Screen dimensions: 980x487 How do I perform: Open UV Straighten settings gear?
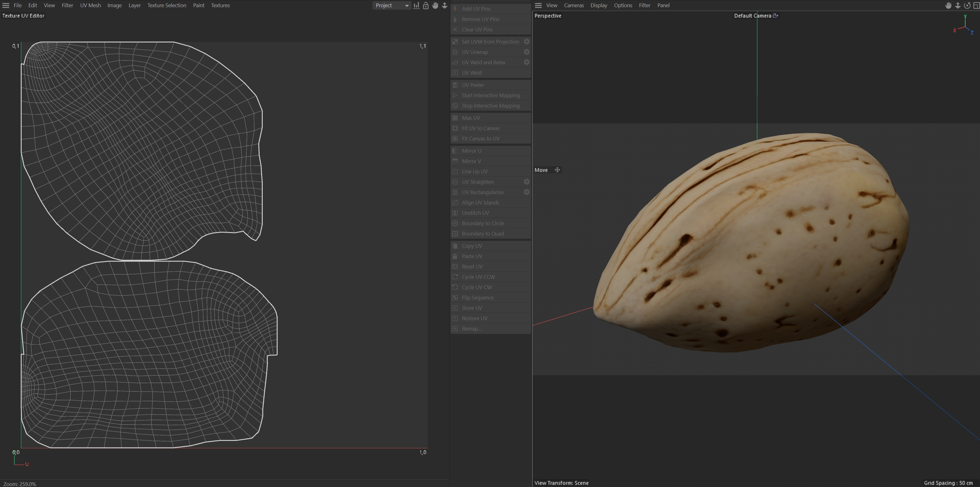[526, 182]
